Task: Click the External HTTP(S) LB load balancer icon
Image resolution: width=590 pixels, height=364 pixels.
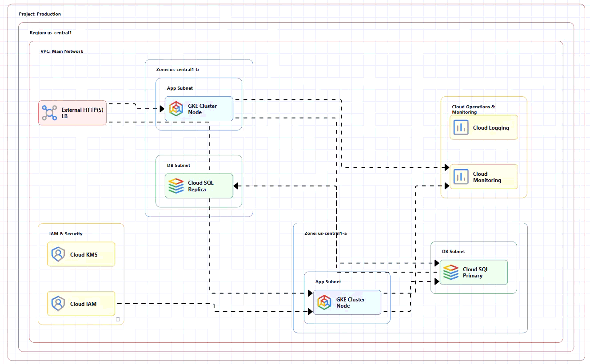Action: pyautogui.click(x=49, y=113)
